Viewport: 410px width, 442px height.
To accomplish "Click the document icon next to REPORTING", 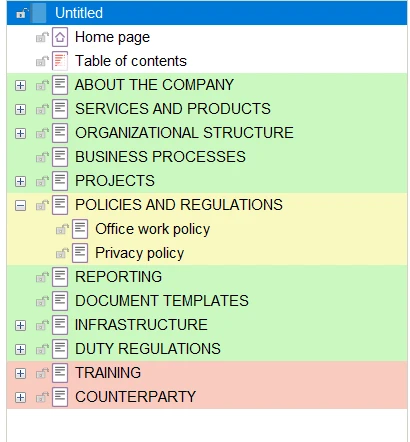I will coord(60,277).
